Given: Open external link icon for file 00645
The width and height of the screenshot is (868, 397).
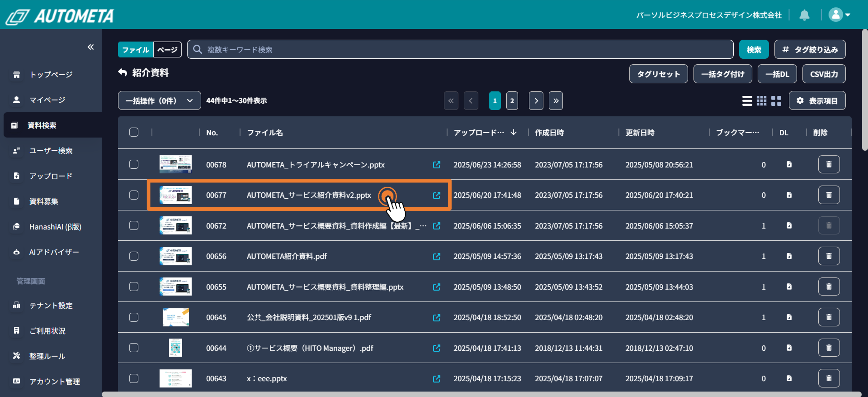Looking at the screenshot, I should pos(436,317).
